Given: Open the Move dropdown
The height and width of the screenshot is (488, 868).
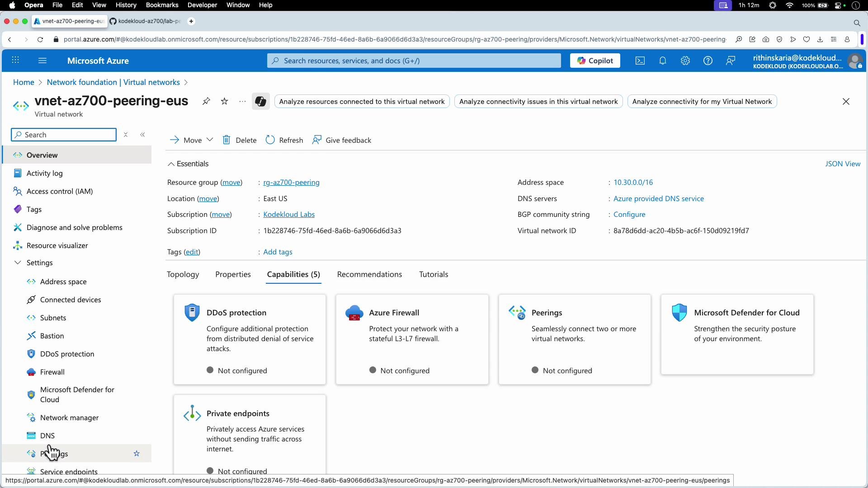Looking at the screenshot, I should 191,140.
